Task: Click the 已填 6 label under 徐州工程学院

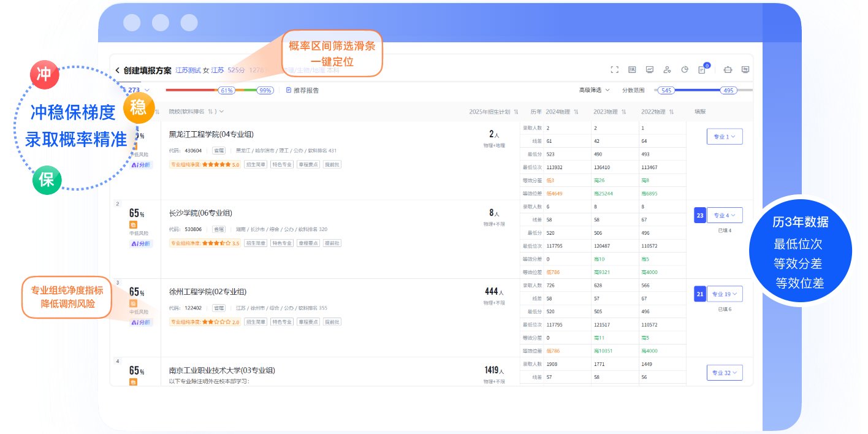Action: tap(725, 309)
